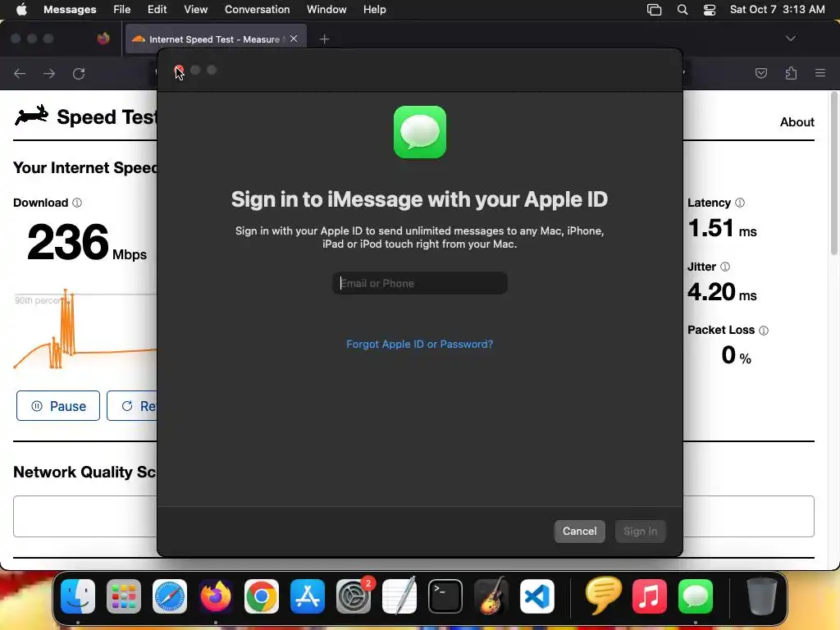Cancel the iMessage sign-in dialog
840x630 pixels.
pyautogui.click(x=579, y=531)
